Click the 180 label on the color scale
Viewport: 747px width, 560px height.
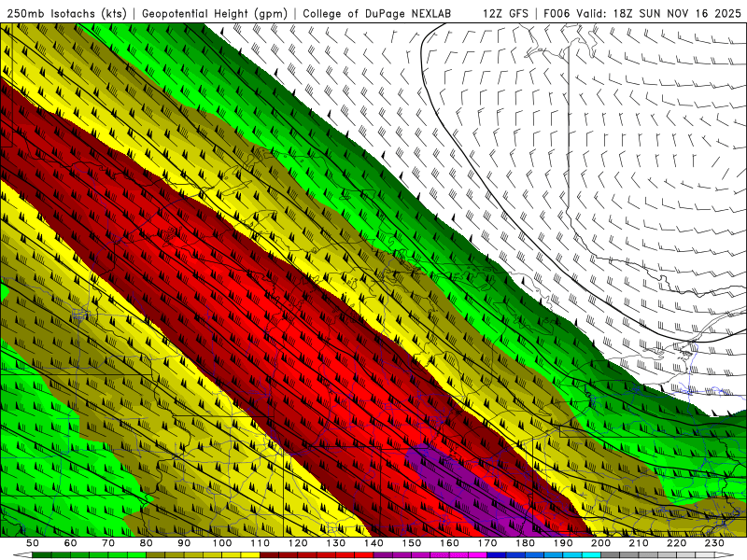click(x=525, y=543)
